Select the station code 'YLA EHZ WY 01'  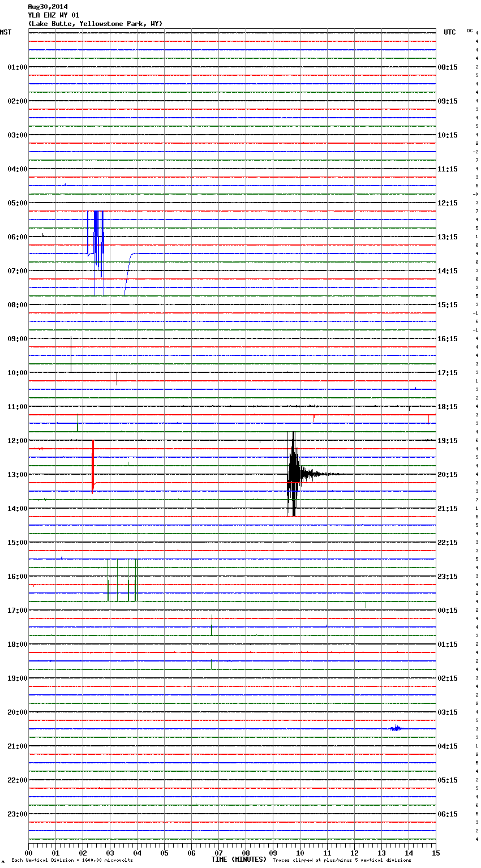(54, 15)
